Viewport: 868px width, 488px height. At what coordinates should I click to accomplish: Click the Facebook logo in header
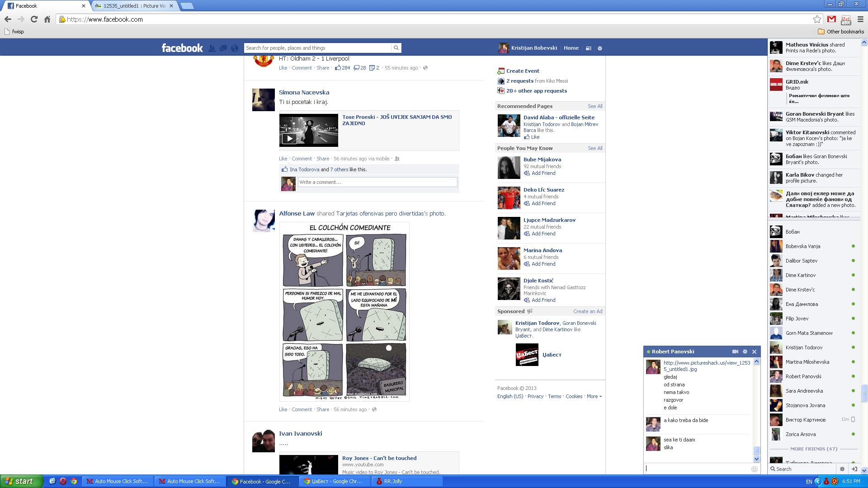click(x=182, y=48)
